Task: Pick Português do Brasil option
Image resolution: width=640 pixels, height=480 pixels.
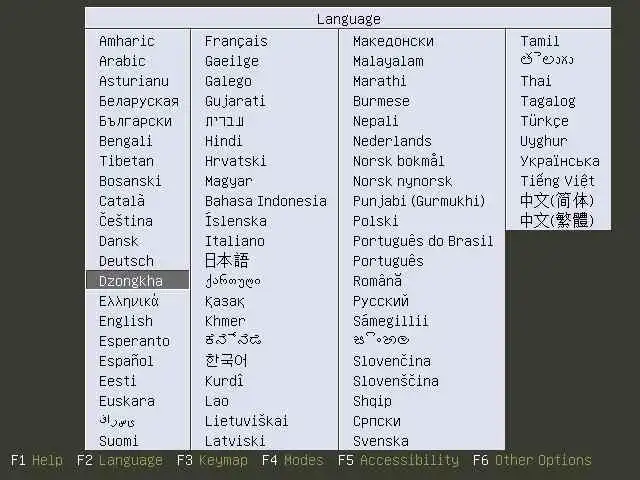Action: coord(423,241)
